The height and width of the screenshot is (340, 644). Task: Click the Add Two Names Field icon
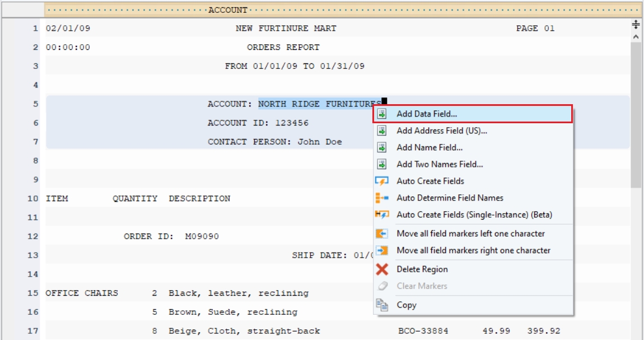pos(382,164)
